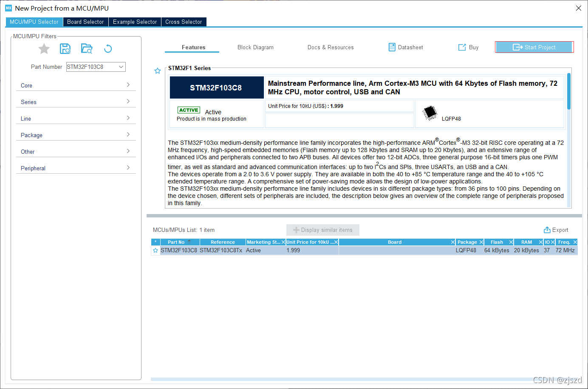Click the Export share icon
Viewport: 588px width, 389px height.
click(x=547, y=230)
